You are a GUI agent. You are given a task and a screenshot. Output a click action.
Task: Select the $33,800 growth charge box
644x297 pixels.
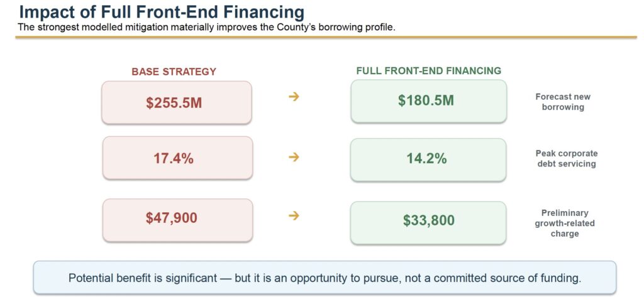pos(428,223)
